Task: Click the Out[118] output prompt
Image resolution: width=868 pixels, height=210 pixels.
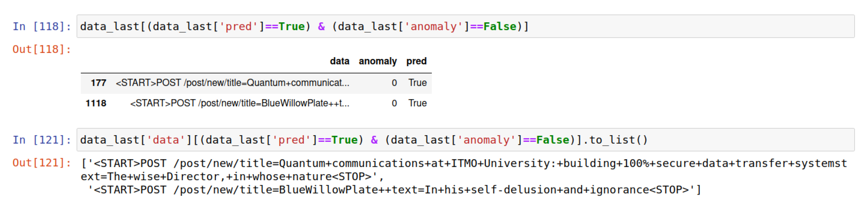Action: (42, 49)
